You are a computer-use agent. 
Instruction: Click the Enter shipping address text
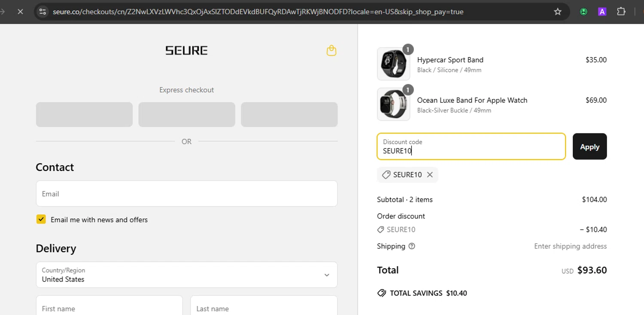(570, 246)
